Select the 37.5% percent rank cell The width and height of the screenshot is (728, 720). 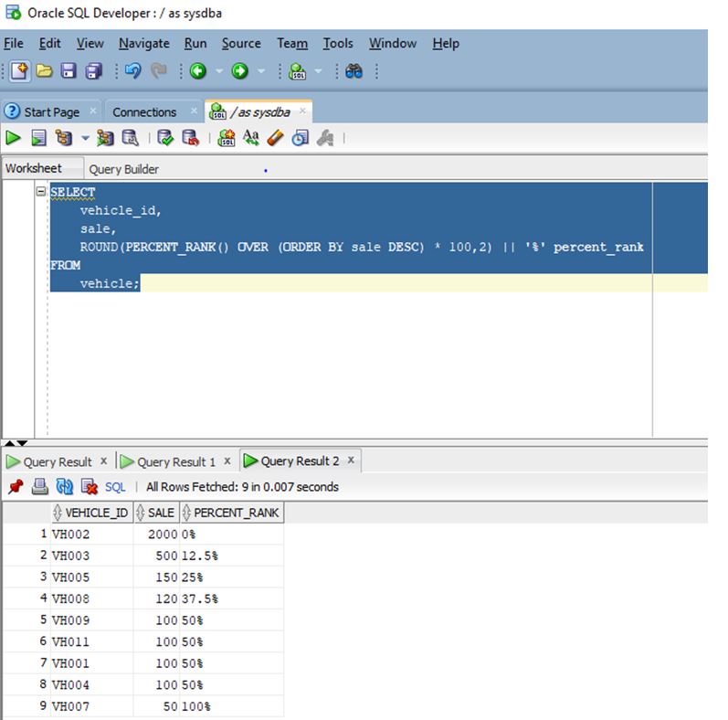pyautogui.click(x=232, y=598)
